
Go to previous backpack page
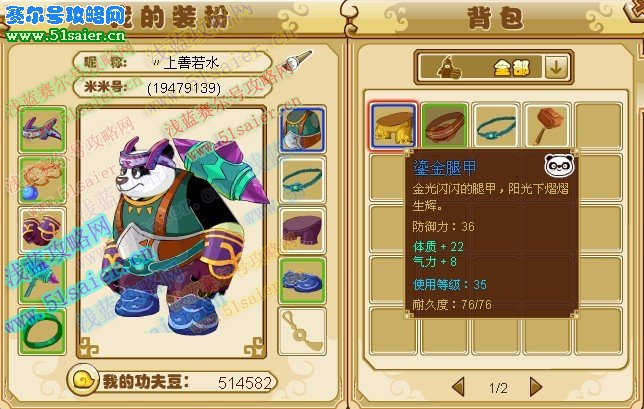(x=458, y=387)
